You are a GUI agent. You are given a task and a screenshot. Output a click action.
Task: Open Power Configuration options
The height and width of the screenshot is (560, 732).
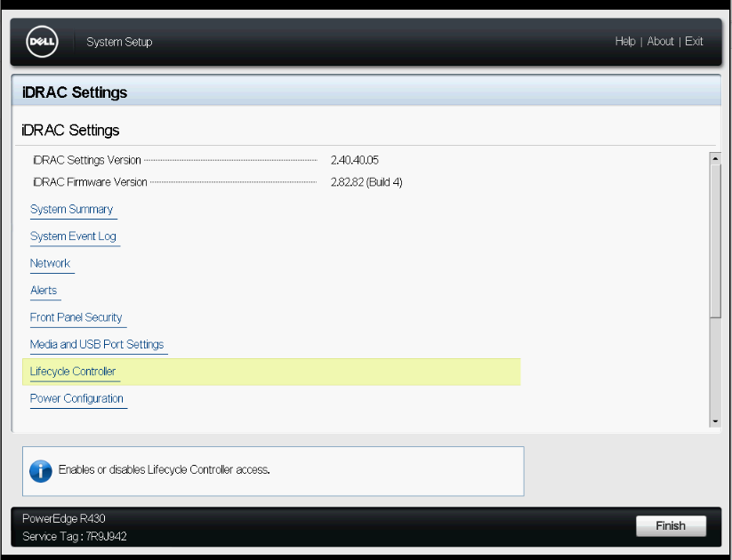pos(77,398)
